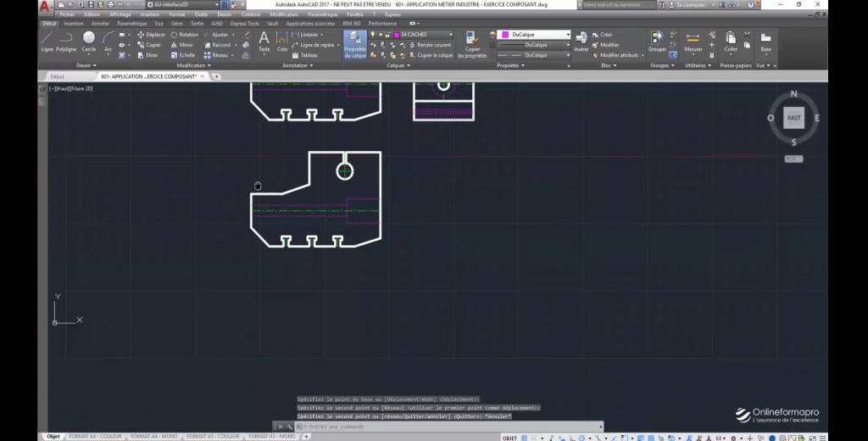Open Propriétés du calque manager
The width and height of the screenshot is (868, 441).
click(355, 44)
